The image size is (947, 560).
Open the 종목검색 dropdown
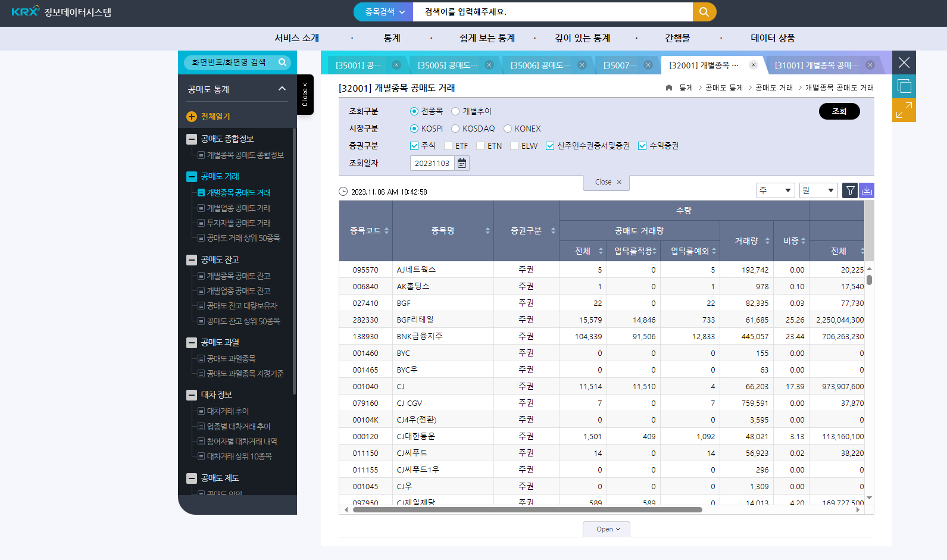click(384, 12)
